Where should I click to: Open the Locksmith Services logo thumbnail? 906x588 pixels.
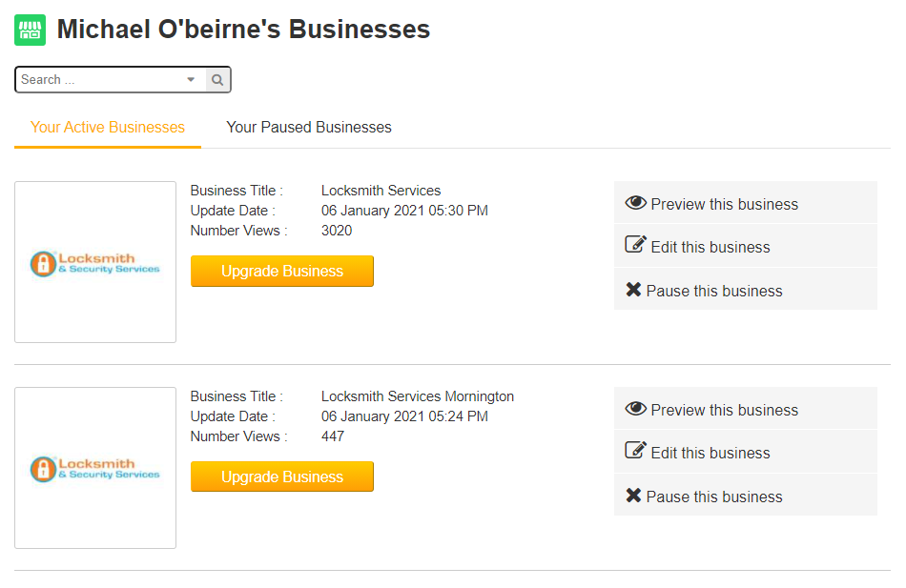95,262
